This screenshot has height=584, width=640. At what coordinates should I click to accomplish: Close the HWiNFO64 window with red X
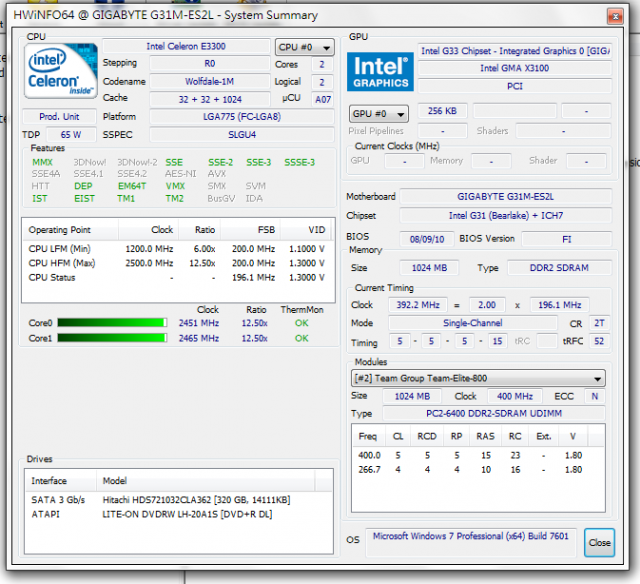pos(615,16)
